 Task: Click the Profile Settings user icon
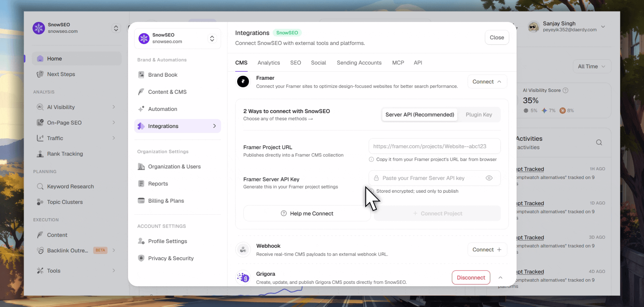click(x=141, y=241)
